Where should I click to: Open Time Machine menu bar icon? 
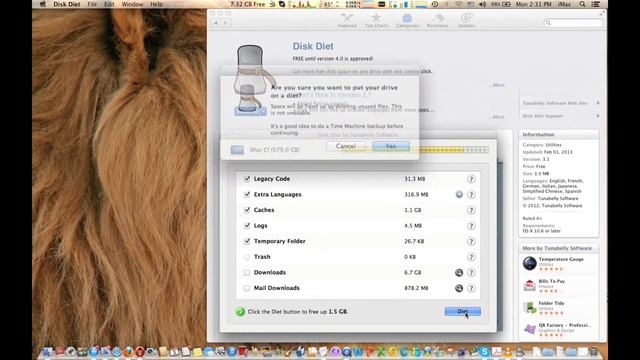pyautogui.click(x=435, y=4)
